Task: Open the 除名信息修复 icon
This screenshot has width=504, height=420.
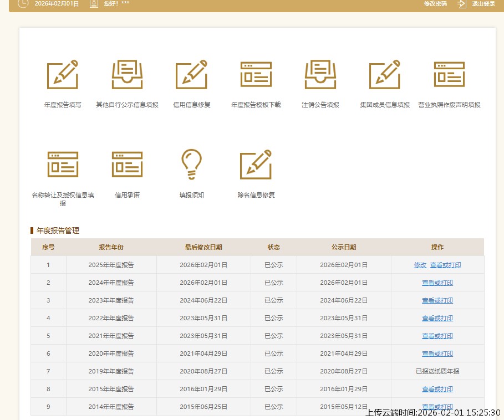Action: [x=256, y=165]
